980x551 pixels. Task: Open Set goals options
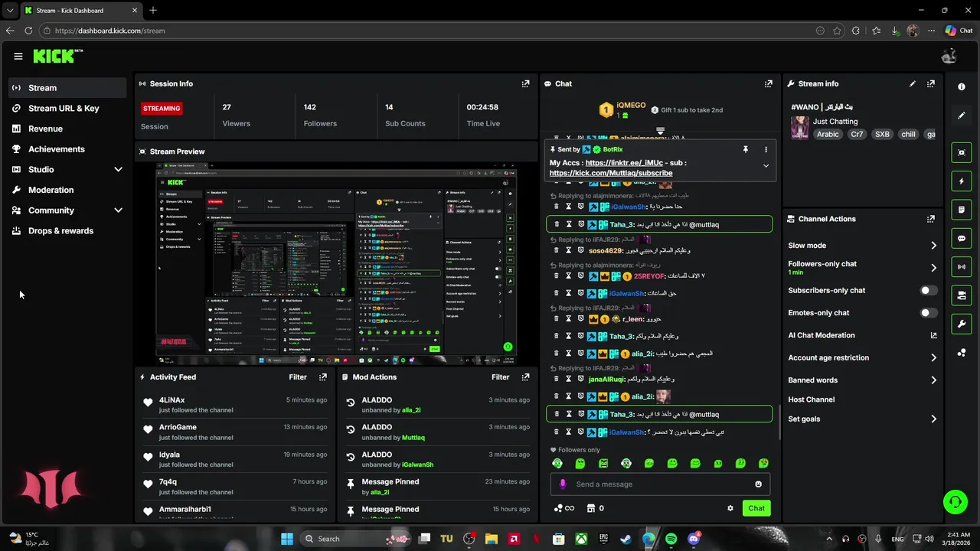862,419
